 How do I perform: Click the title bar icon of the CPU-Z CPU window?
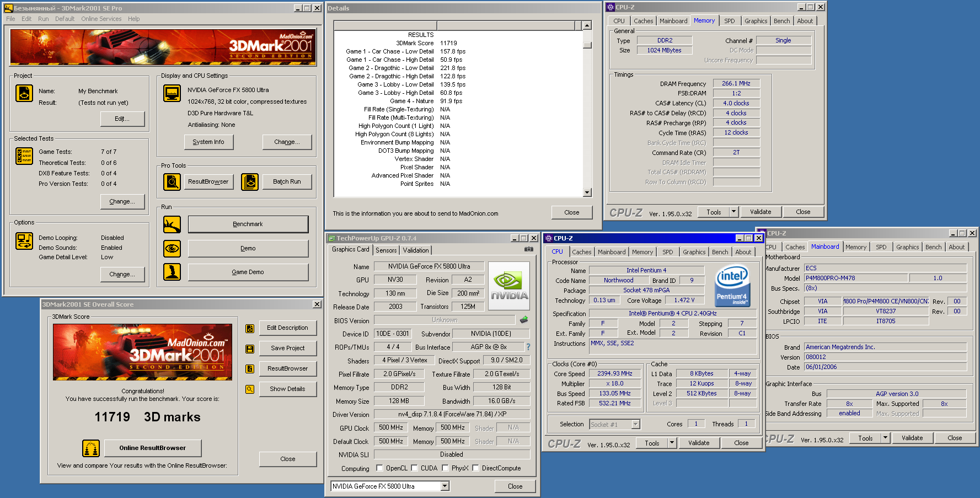[x=549, y=238]
